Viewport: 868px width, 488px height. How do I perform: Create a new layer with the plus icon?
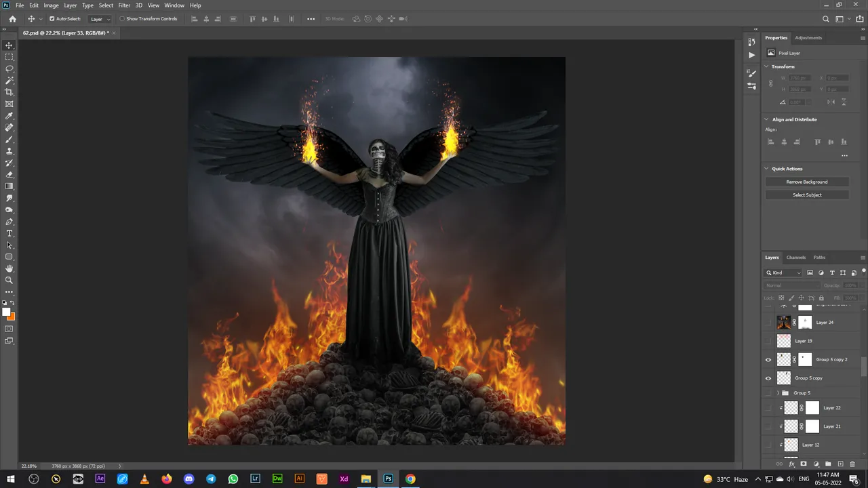840,464
